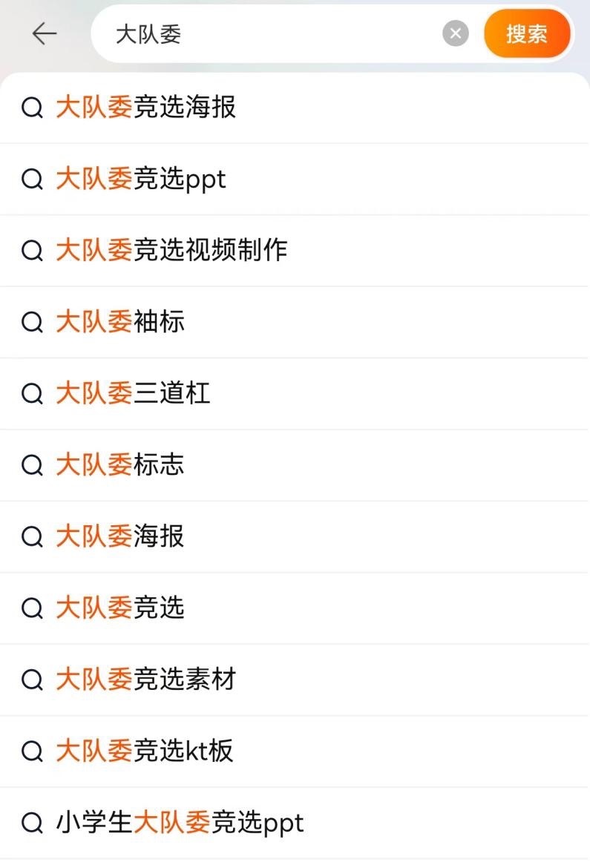Click magnifier icon beside 大队委竞选海报

coord(32,108)
